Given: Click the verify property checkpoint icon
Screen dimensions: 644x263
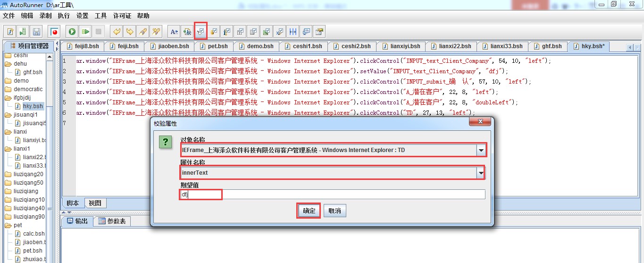Looking at the screenshot, I should click(x=201, y=32).
